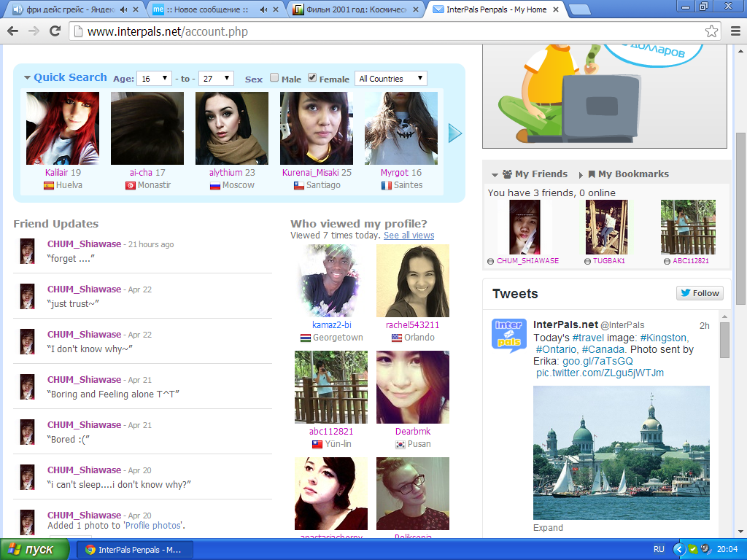This screenshot has height=560, width=747.
Task: Open Kingston travel image in tweet
Action: click(x=622, y=453)
